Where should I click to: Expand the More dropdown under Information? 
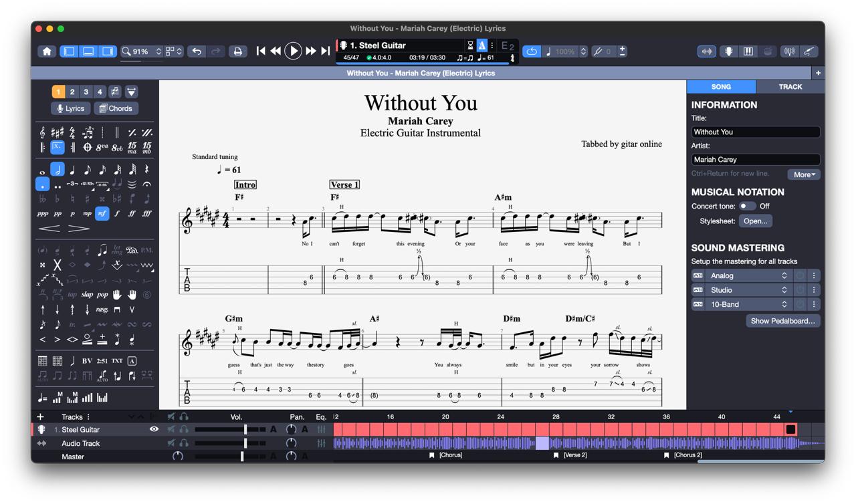point(804,174)
